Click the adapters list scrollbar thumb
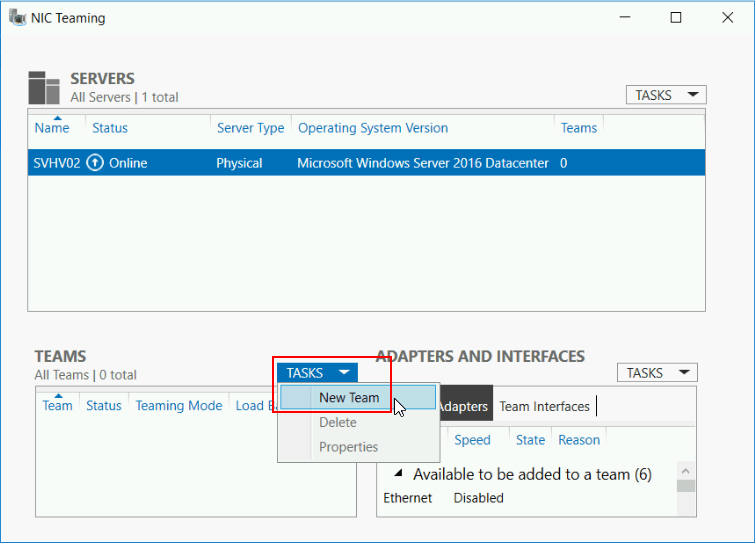The width and height of the screenshot is (755, 543). (686, 486)
